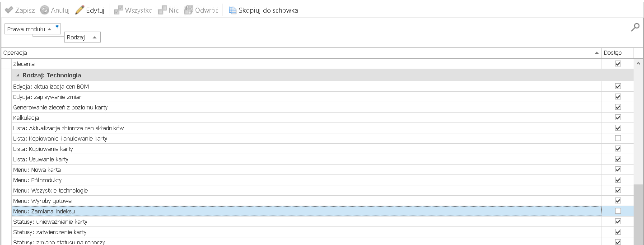Click the Skopiuj do schowka icon

[x=233, y=10]
